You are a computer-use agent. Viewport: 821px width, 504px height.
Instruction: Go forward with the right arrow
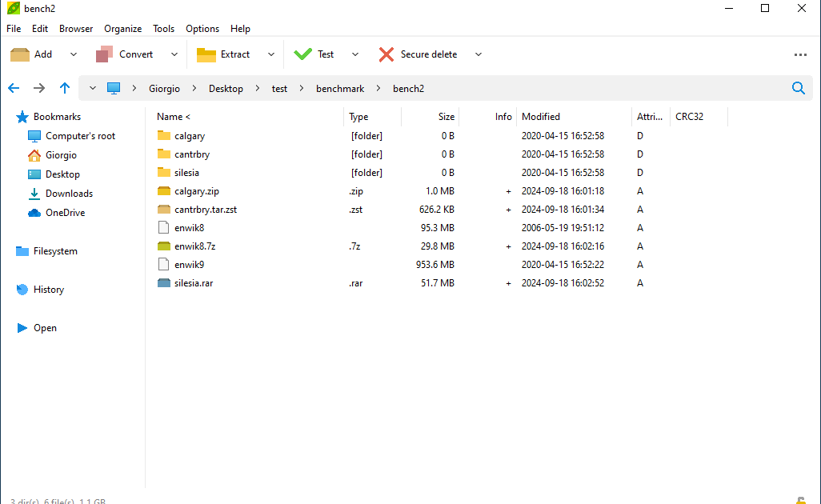(38, 89)
